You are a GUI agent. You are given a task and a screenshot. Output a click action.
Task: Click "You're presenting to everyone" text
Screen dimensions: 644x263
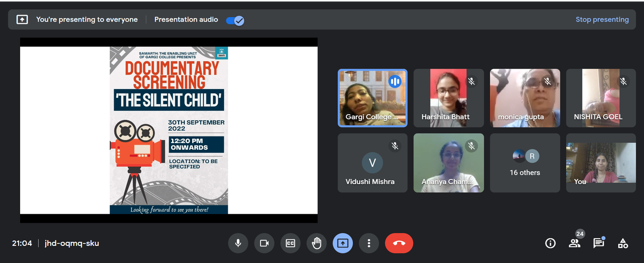(x=87, y=20)
